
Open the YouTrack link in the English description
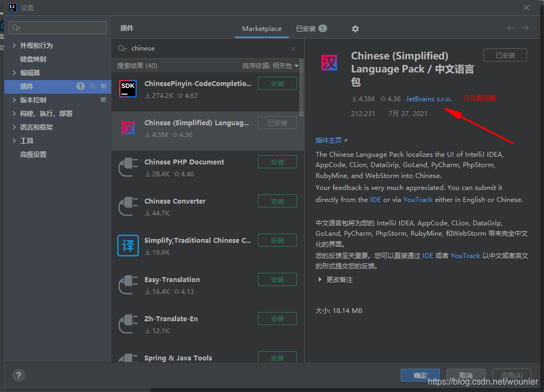click(418, 200)
